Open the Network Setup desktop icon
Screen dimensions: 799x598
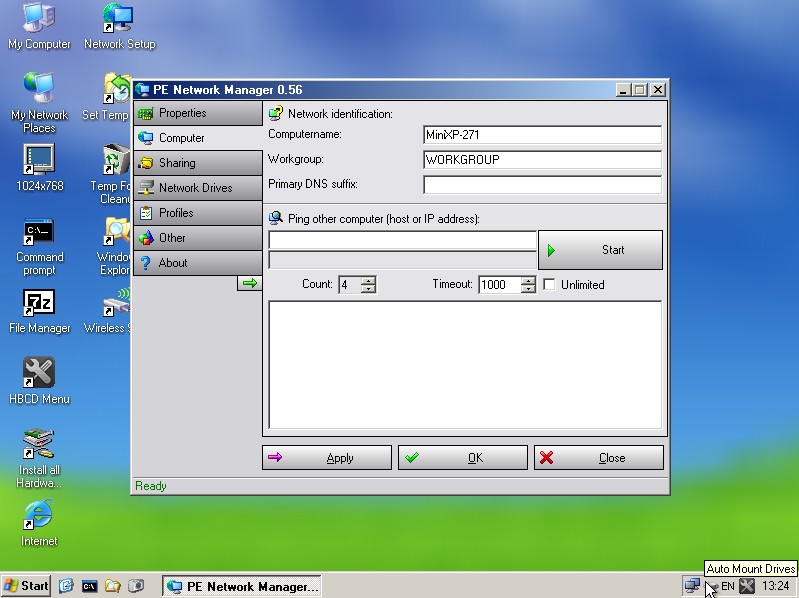(x=119, y=26)
